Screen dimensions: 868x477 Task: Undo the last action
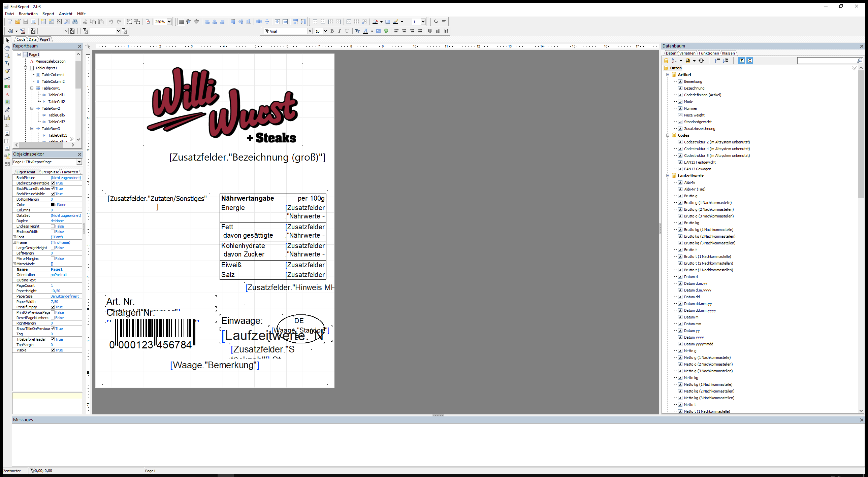click(x=111, y=22)
